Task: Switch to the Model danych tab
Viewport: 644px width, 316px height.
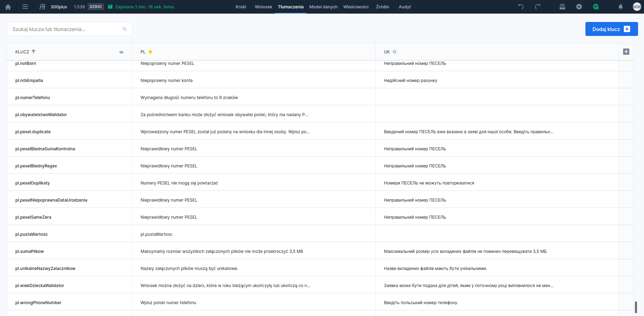Action: [323, 7]
